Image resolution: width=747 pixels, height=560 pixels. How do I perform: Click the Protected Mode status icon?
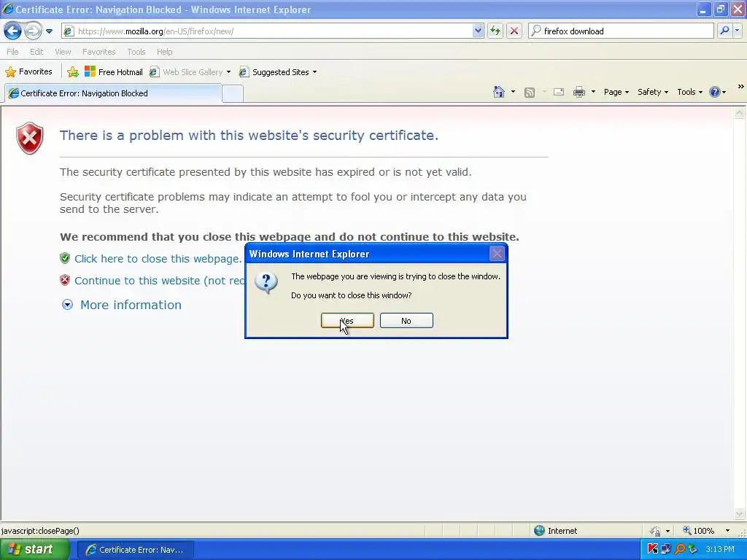click(x=656, y=531)
